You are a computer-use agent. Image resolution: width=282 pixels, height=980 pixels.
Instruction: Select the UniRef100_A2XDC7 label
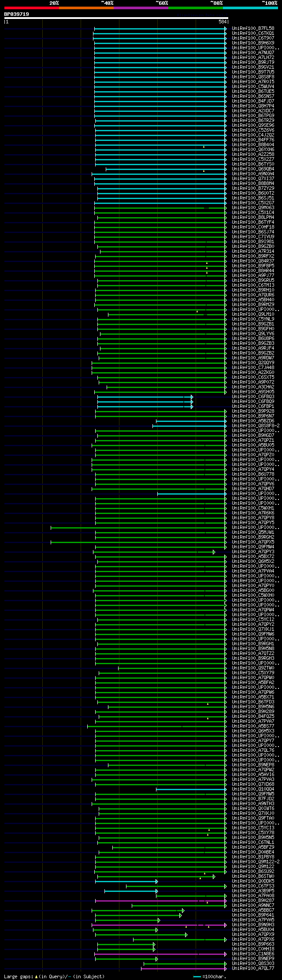coord(253,111)
